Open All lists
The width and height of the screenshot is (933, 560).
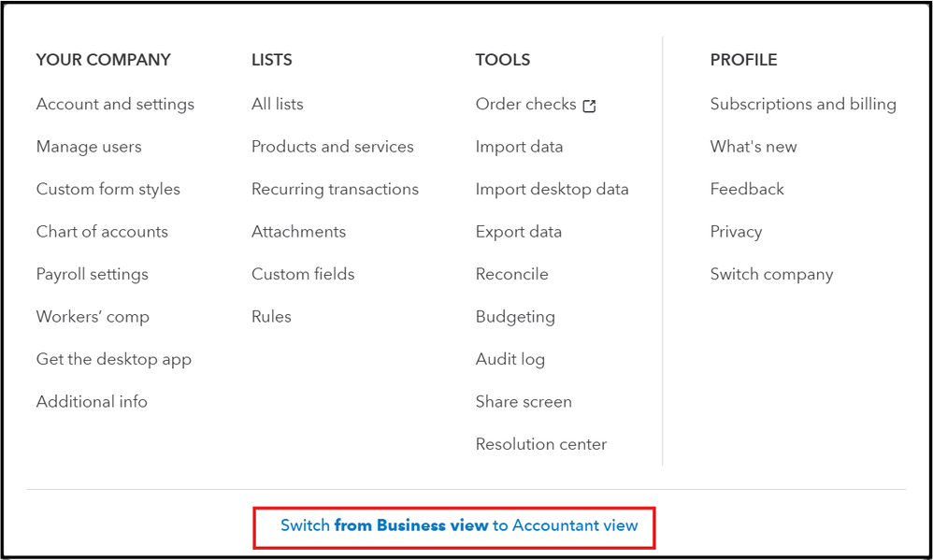click(x=277, y=104)
